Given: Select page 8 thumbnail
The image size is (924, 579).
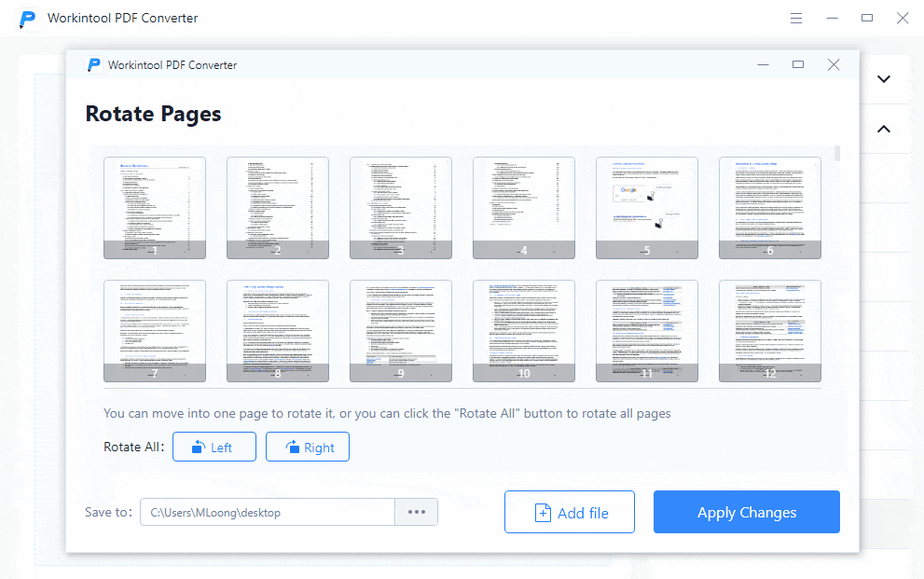Looking at the screenshot, I should (x=278, y=331).
